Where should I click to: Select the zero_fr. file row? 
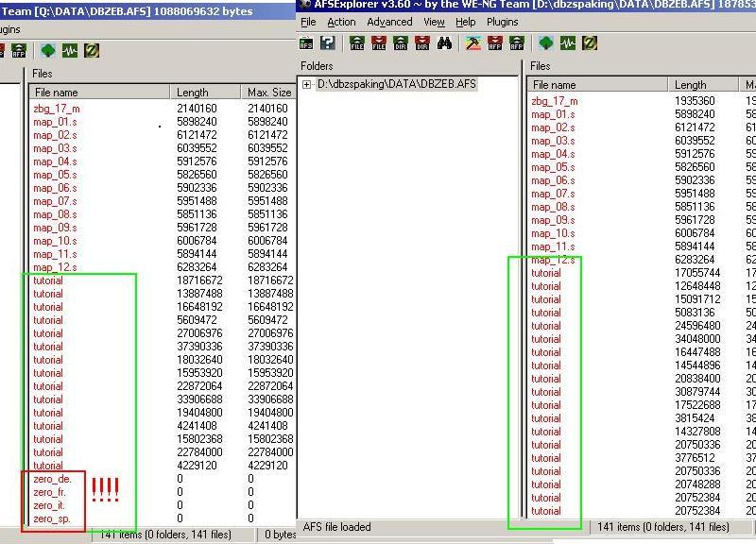click(x=49, y=492)
